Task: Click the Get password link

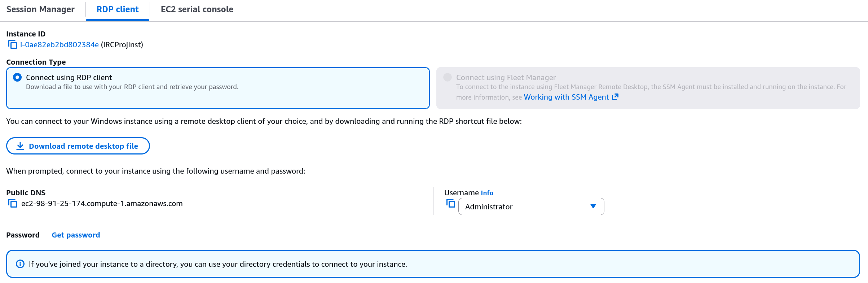Action: click(76, 235)
